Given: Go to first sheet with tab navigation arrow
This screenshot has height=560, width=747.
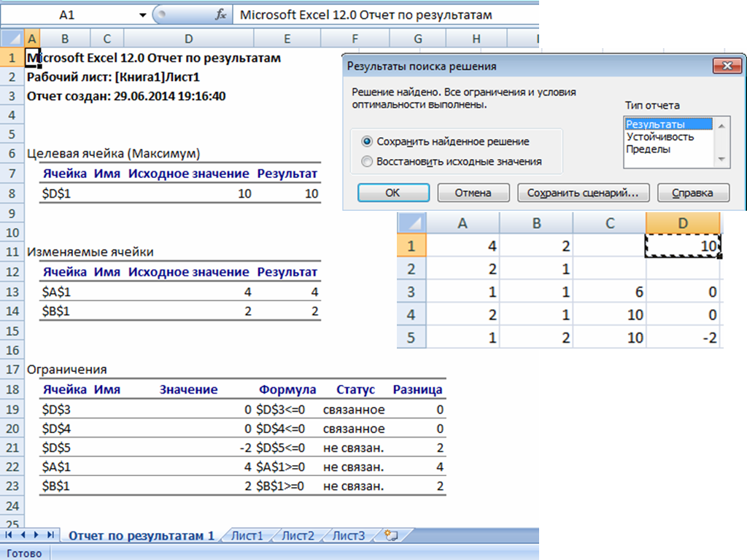Looking at the screenshot, I should tap(8, 535).
